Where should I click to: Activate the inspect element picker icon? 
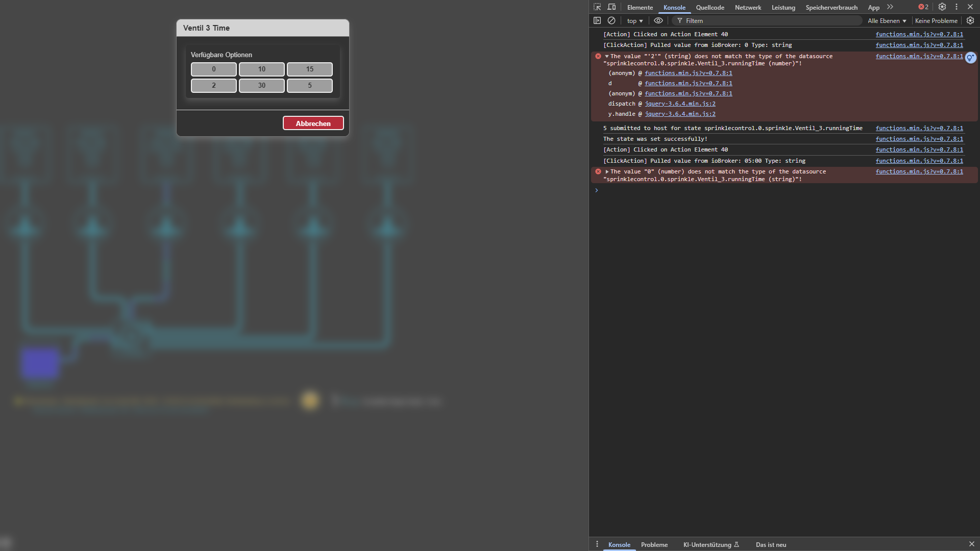(597, 7)
